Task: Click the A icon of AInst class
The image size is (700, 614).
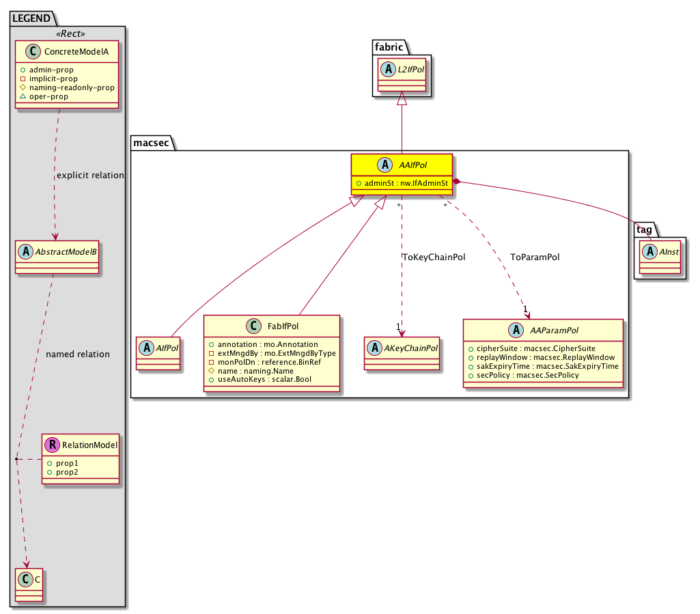Action: pos(647,252)
